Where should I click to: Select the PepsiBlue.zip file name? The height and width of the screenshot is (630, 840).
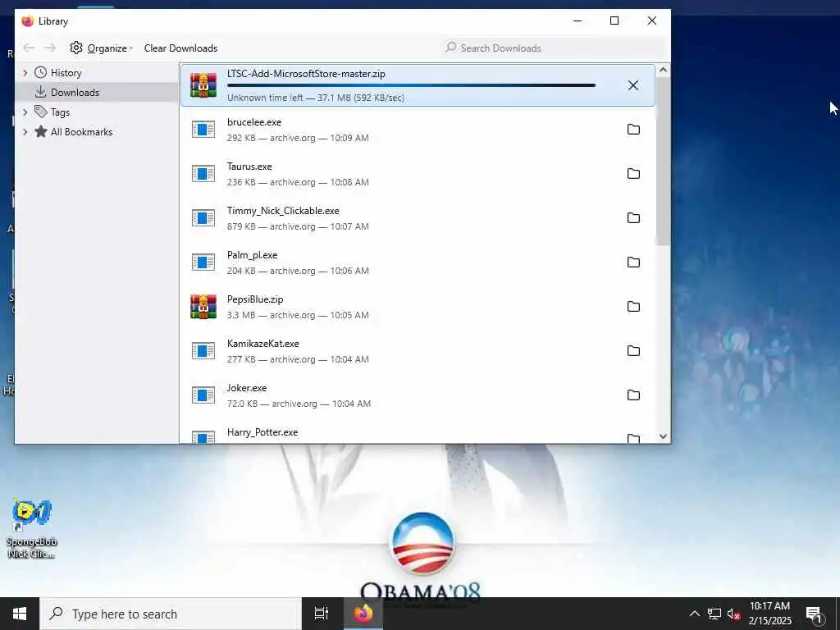[255, 299]
